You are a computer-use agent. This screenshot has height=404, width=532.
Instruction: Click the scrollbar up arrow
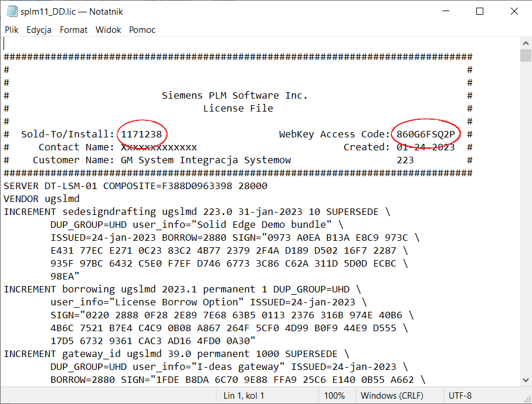tap(526, 43)
